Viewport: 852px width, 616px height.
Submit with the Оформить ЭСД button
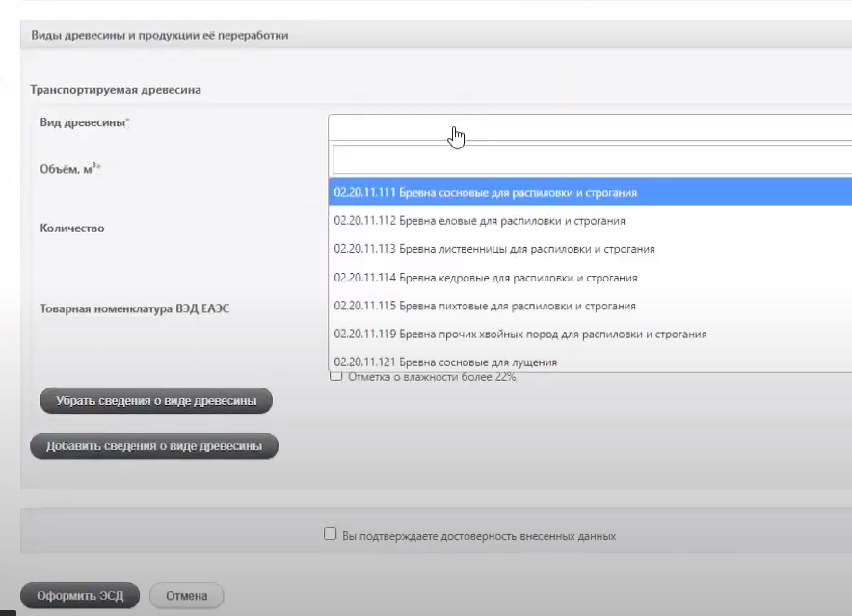[80, 595]
